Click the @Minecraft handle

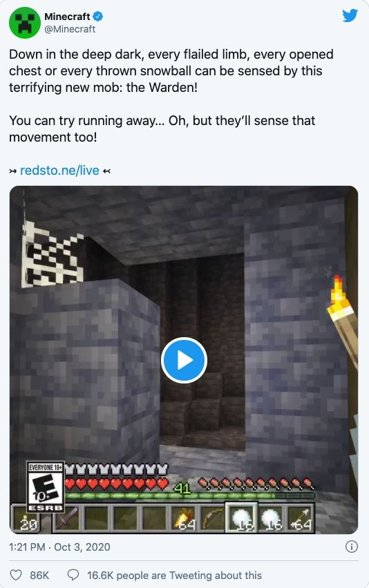(70, 29)
